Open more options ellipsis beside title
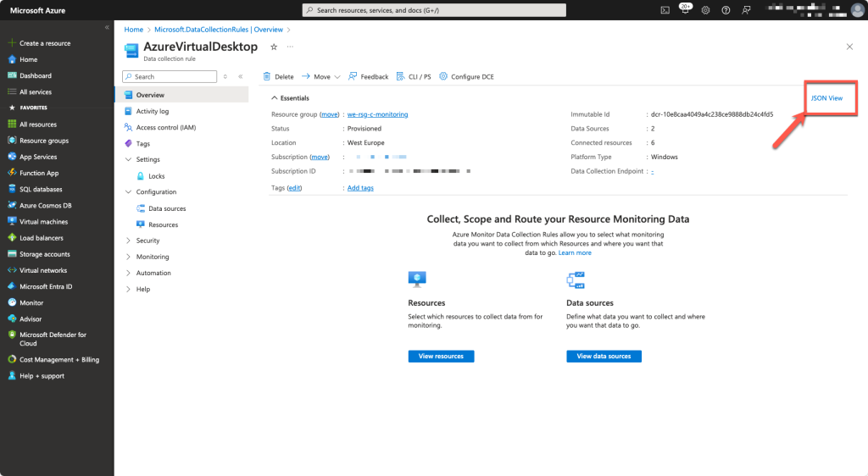The height and width of the screenshot is (476, 868). pos(290,47)
